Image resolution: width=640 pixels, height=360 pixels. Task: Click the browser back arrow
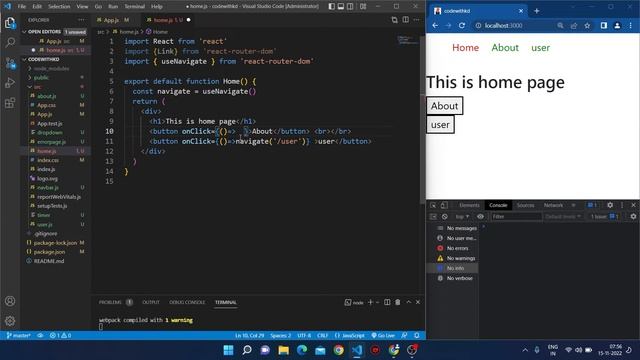(435, 25)
